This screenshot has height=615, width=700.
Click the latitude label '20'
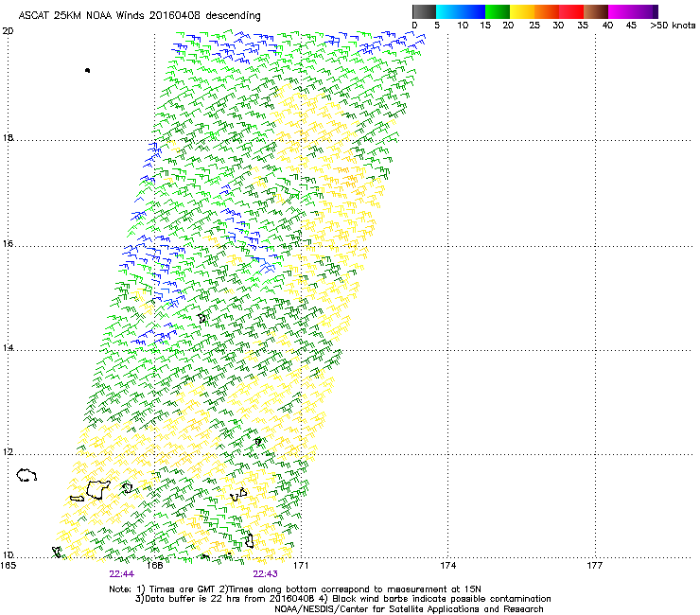(8, 31)
